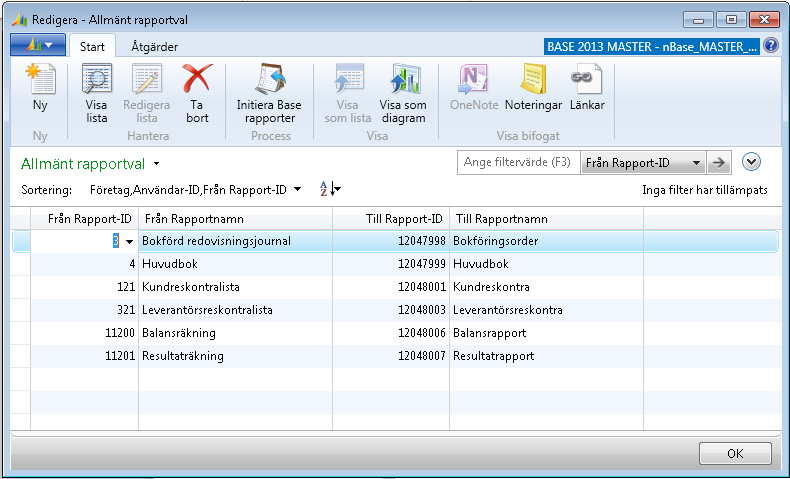Select cell Kundreskontralista
This screenshot has width=790, height=479.
pyautogui.click(x=235, y=287)
